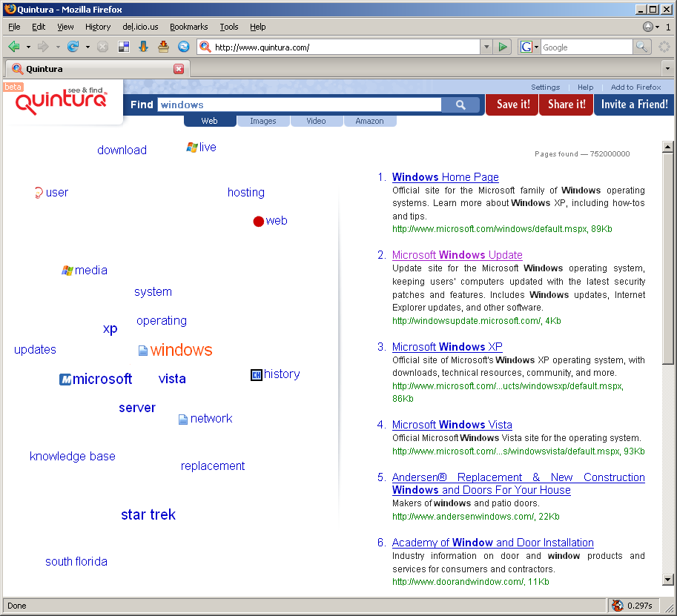Switch to the Amazon search tab

[369, 121]
